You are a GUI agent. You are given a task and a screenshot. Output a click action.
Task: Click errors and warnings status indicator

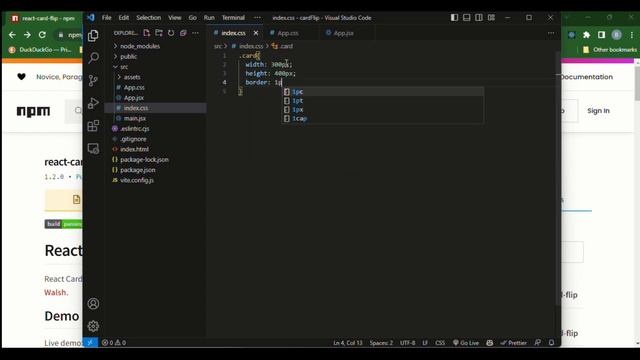pyautogui.click(x=114, y=343)
